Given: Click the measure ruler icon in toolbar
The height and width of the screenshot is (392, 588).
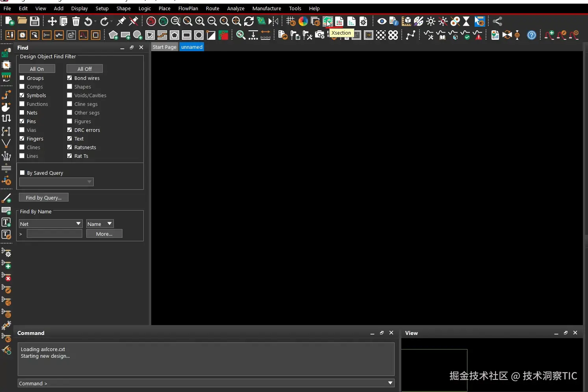Looking at the screenshot, I should coord(266,35).
